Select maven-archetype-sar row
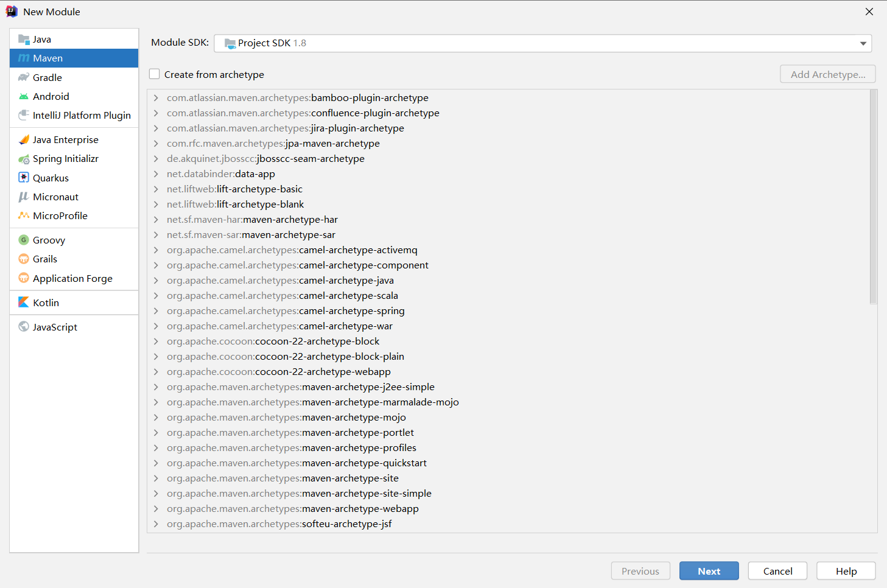The width and height of the screenshot is (887, 588). [508, 235]
